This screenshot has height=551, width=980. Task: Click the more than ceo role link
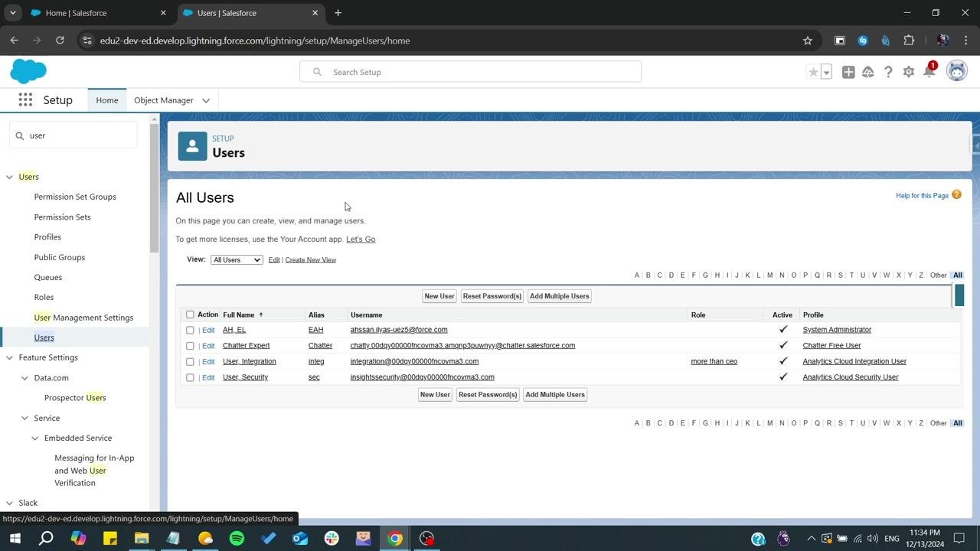(714, 361)
